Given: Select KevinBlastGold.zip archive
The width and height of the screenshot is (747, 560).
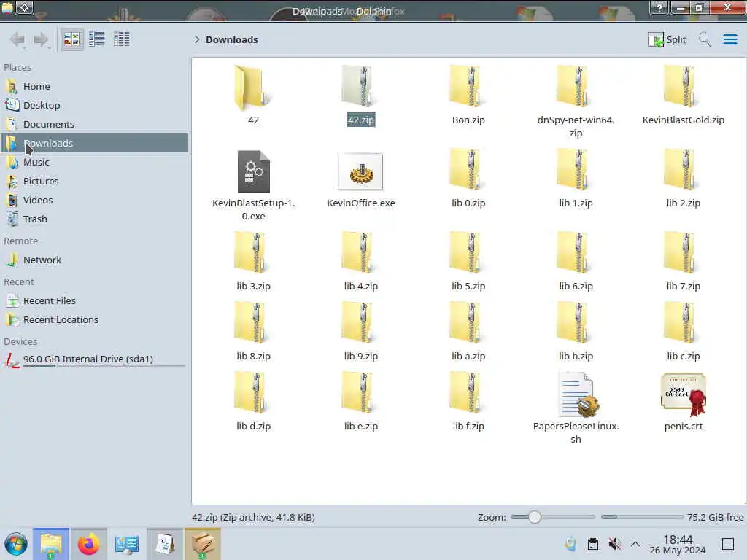Looking at the screenshot, I should 683,96.
